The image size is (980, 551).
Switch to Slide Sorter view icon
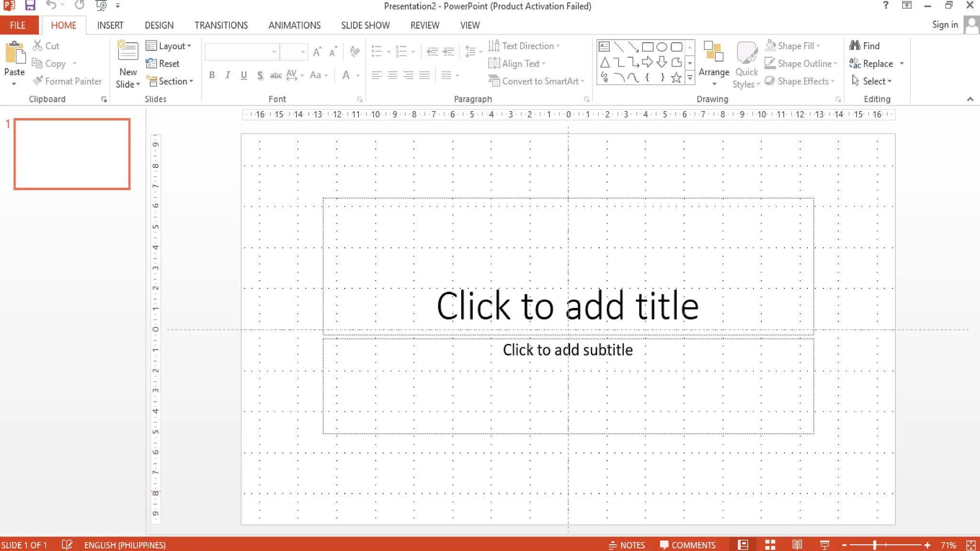(770, 545)
